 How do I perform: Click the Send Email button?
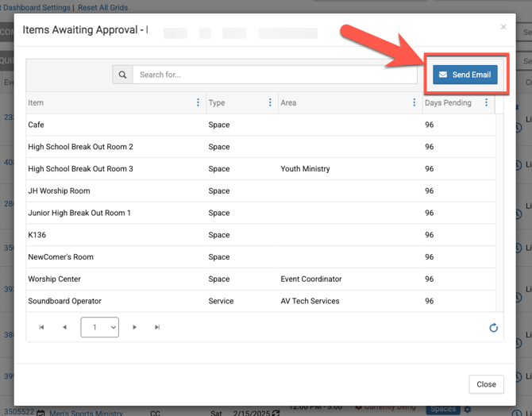pos(465,75)
